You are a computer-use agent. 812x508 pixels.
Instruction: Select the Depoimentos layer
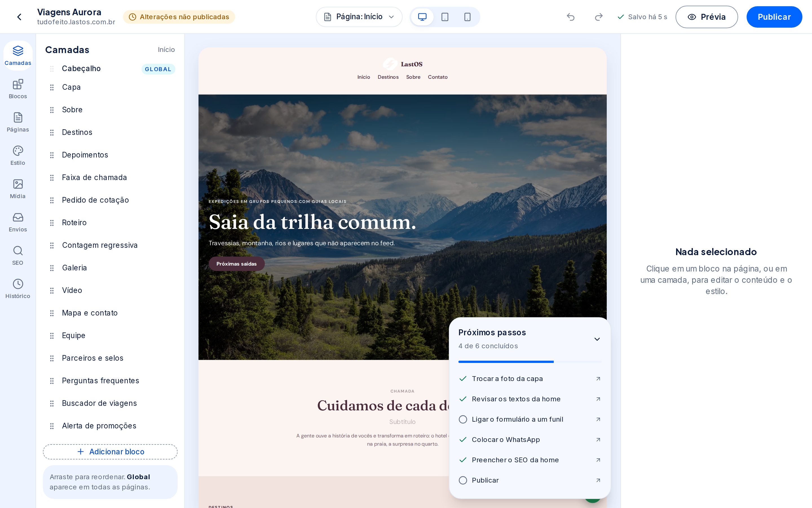pos(110,155)
